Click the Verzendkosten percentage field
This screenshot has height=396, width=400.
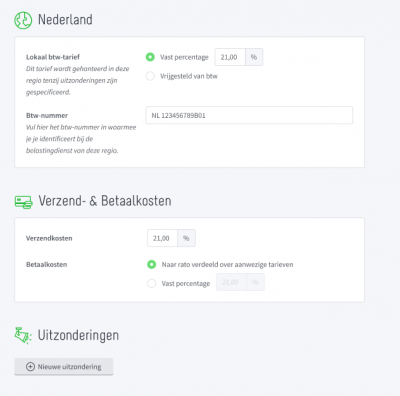162,238
